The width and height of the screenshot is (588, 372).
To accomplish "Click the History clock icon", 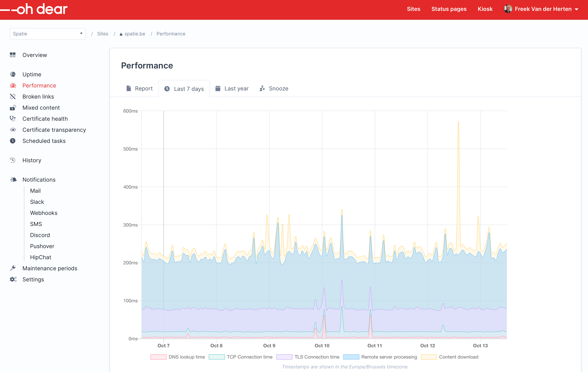I will tap(13, 160).
